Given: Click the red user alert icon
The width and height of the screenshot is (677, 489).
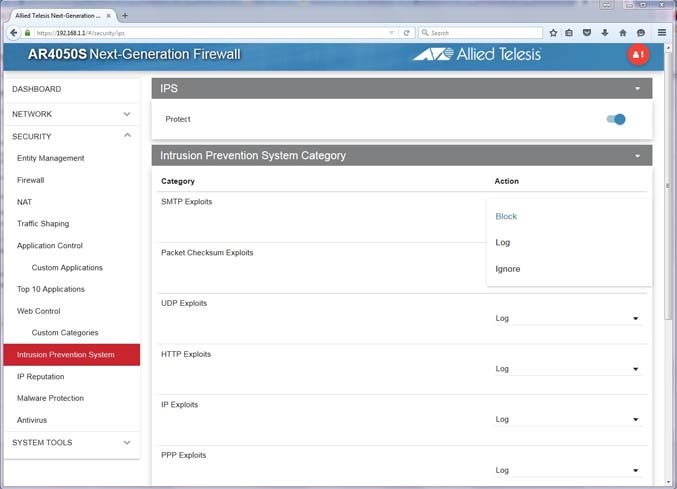Looking at the screenshot, I should click(638, 55).
